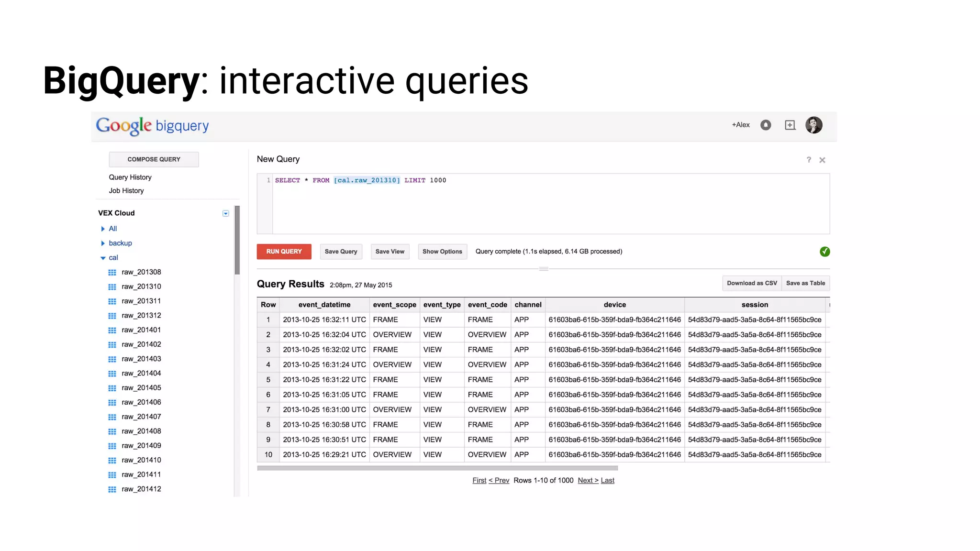The image size is (980, 551).
Task: Click the table icon for raw_201404
Action: 112,374
